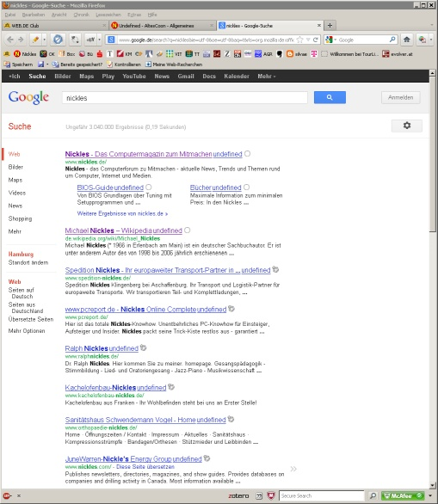Viewport: 438px width, 504px height.
Task: Click Bereits gespeichert? toolbar item
Action: point(77,65)
